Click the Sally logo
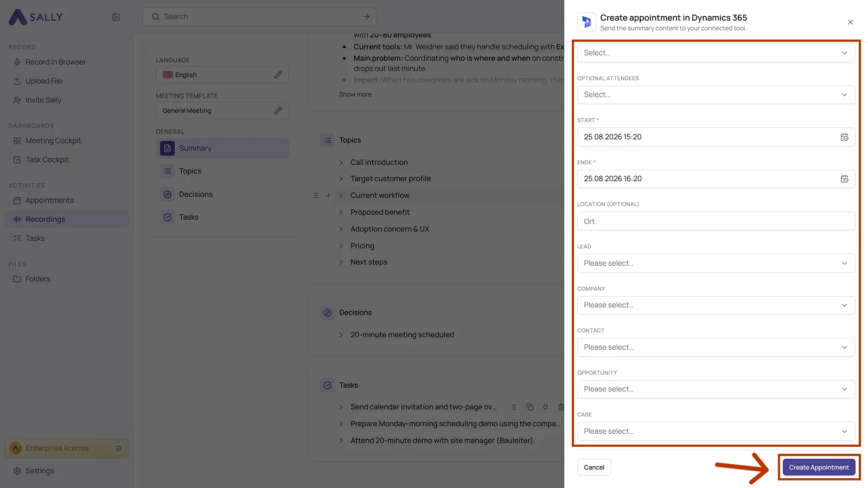 [36, 17]
